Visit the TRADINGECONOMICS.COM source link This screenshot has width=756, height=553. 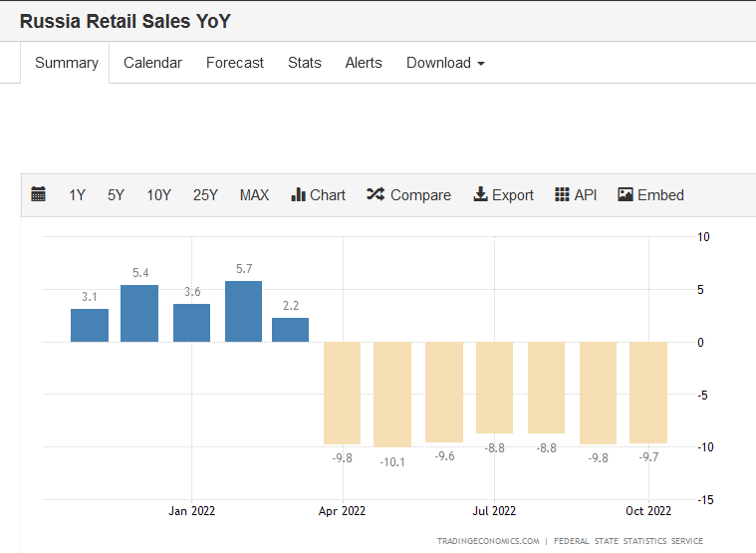click(x=488, y=541)
